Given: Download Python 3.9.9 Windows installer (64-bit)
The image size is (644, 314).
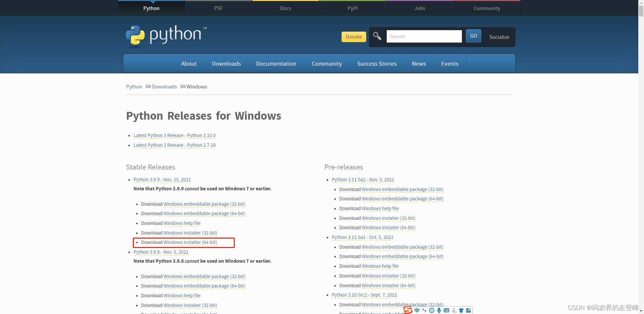Looking at the screenshot, I should pyautogui.click(x=190, y=242).
